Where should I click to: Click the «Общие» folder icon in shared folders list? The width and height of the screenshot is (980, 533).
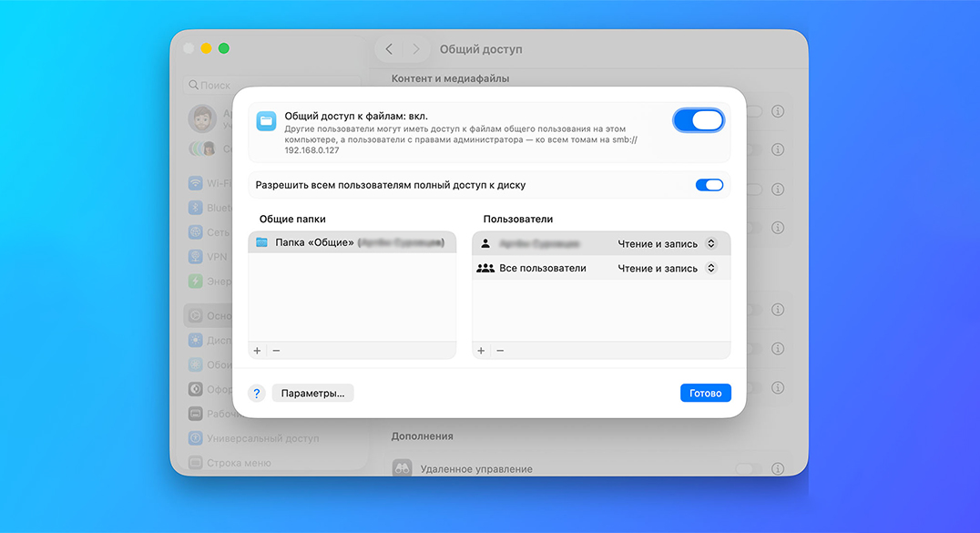coord(262,242)
